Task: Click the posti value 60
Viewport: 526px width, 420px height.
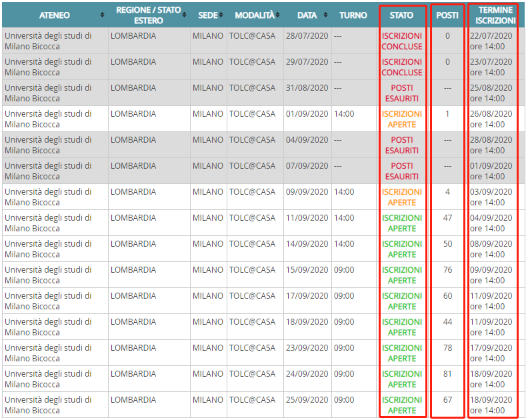Action: point(447,296)
